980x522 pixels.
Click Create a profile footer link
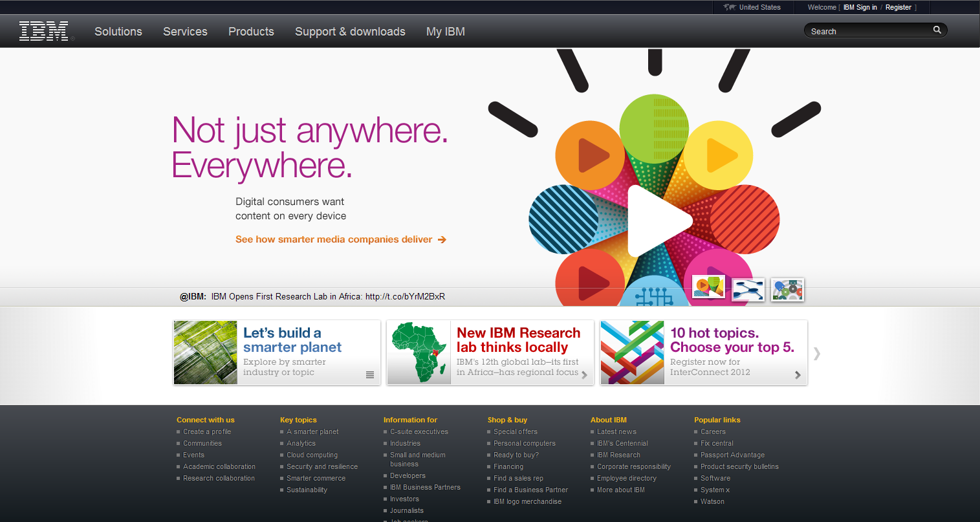(207, 431)
